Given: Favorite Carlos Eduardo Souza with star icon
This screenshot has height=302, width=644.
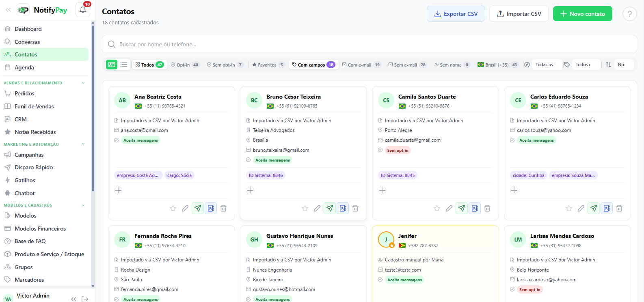Looking at the screenshot, I should coord(569,208).
